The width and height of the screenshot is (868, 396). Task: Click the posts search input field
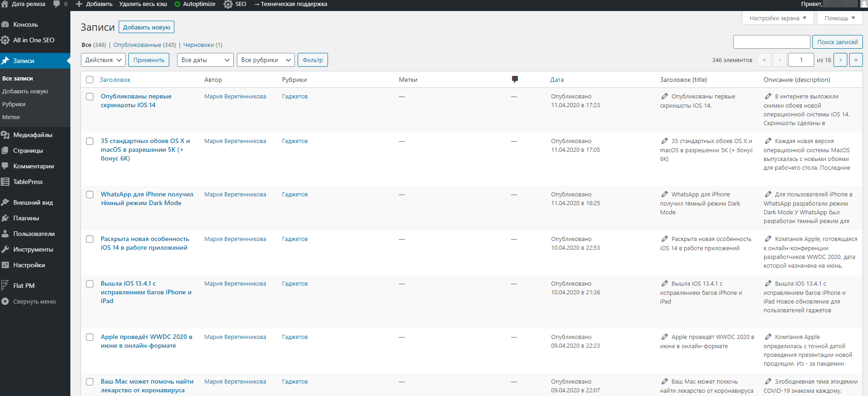[x=771, y=42]
